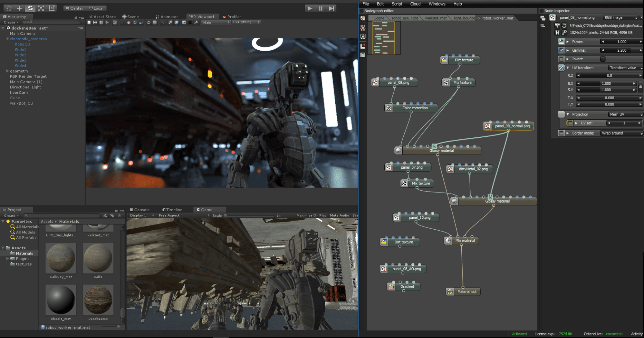Screen dimensions: 644x338
Task: Open the Cloud menu
Action: [x=415, y=4]
